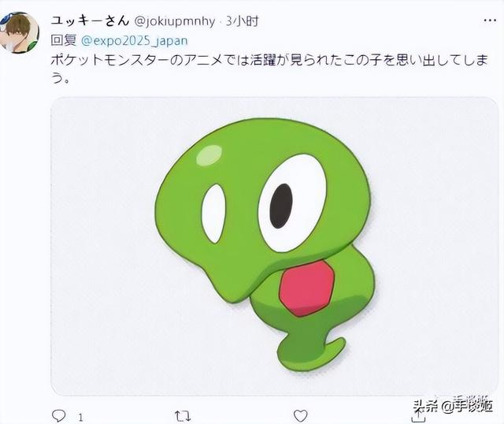This screenshot has height=424, width=504.
Task: Click the reply speech bubble icon
Action: 59,415
